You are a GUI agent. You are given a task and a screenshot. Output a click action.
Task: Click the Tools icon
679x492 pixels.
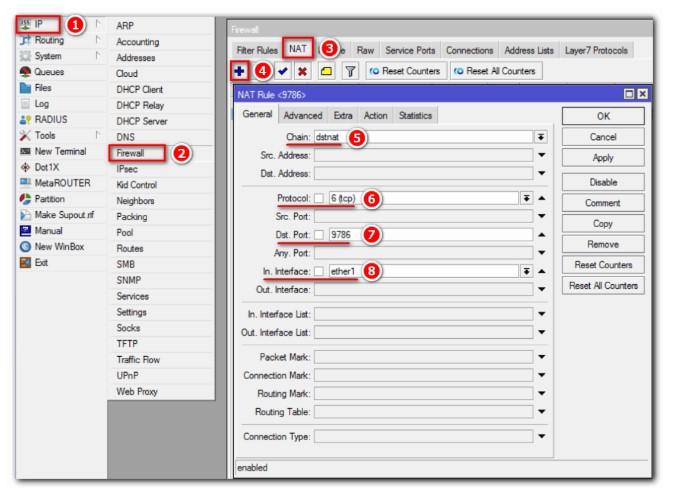click(x=26, y=136)
